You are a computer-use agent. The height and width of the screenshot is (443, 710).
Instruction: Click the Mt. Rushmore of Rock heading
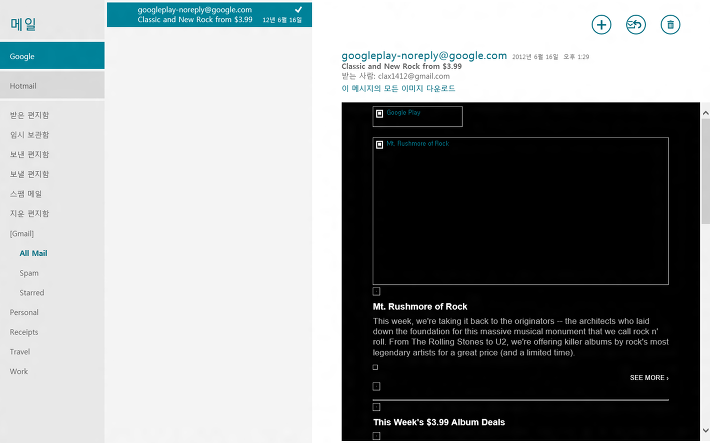[420, 307]
